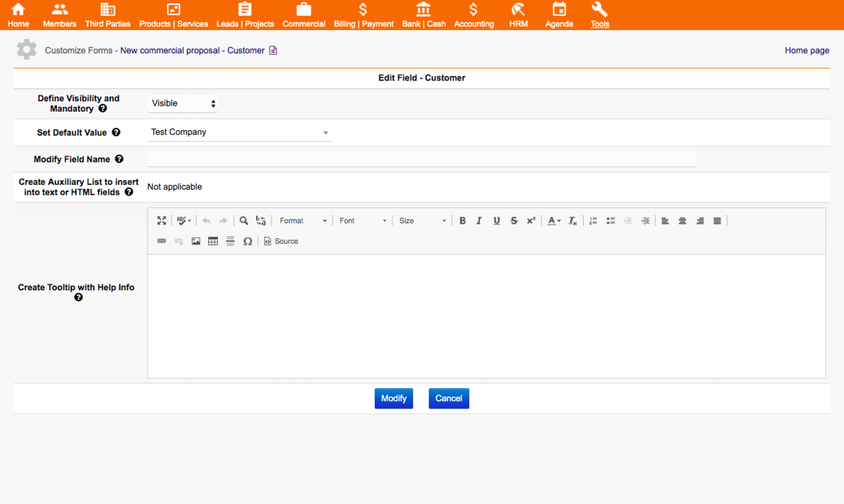Toggle italic text formatting

coord(479,220)
